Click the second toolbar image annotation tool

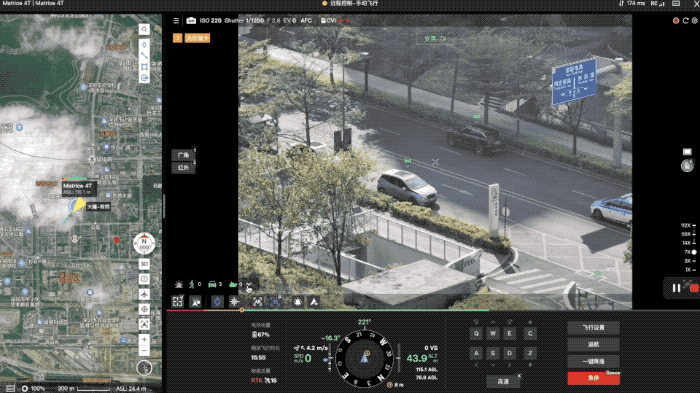tap(196, 302)
